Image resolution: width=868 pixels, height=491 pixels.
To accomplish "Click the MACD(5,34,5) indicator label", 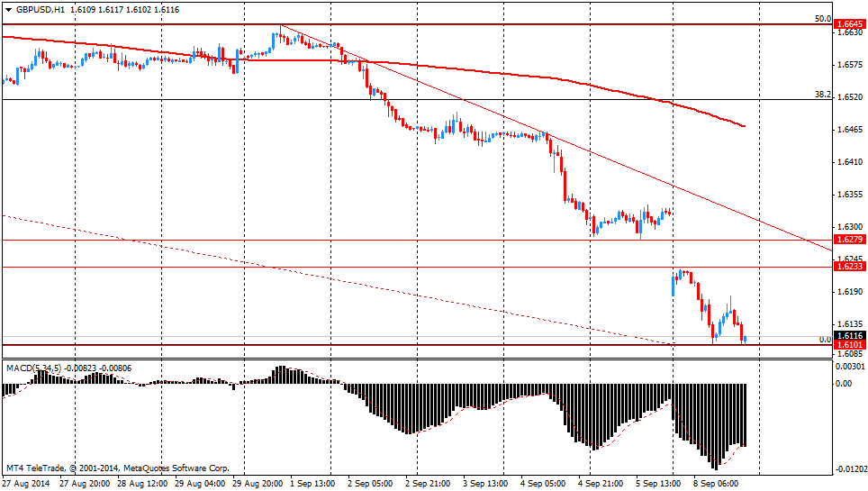I will click(34, 368).
